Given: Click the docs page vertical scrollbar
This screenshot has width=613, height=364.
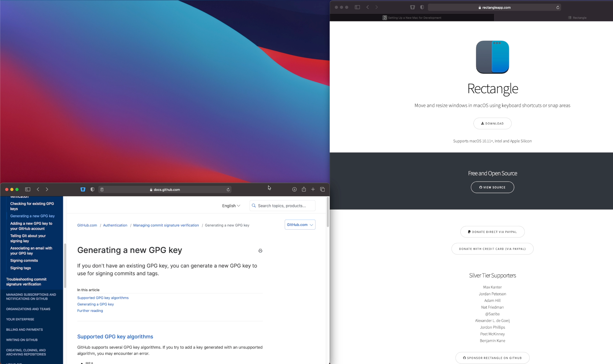Looking at the screenshot, I should click(x=328, y=212).
